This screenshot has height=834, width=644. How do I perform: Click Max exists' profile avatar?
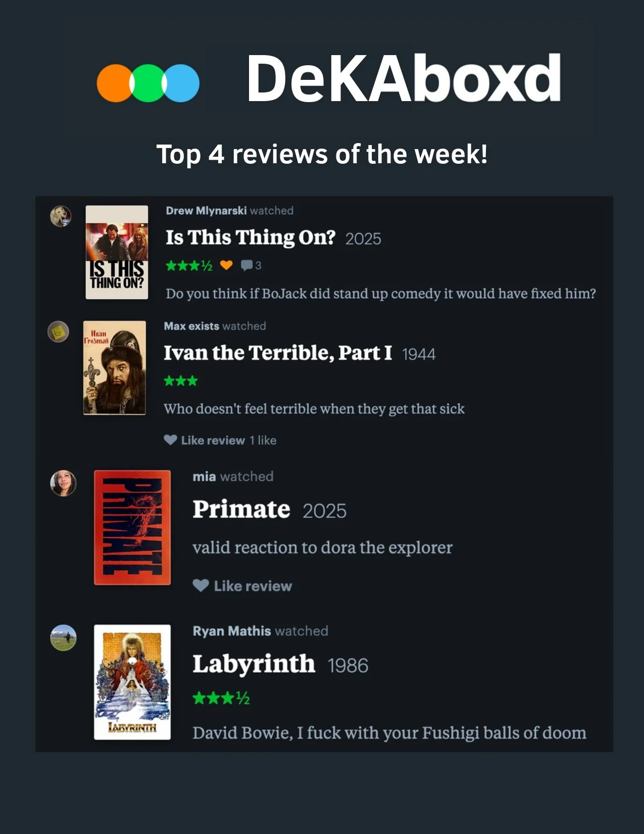click(58, 332)
